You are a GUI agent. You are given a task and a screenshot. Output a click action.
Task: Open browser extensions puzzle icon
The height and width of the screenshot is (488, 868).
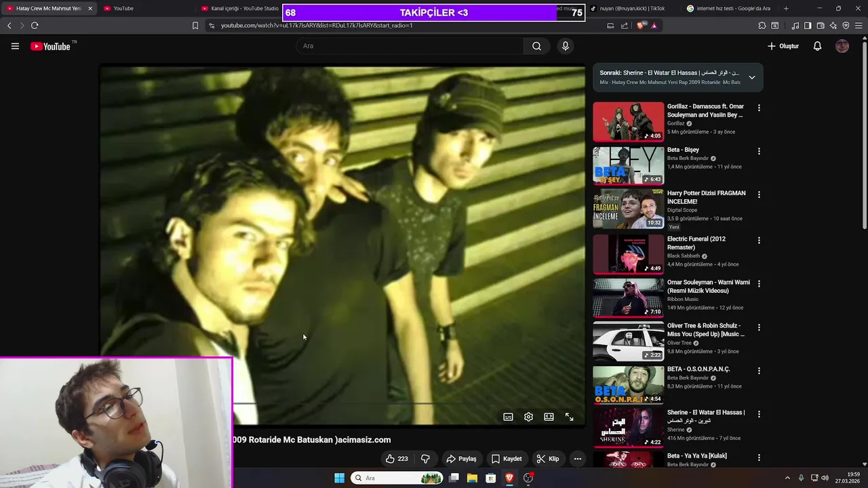click(x=762, y=26)
